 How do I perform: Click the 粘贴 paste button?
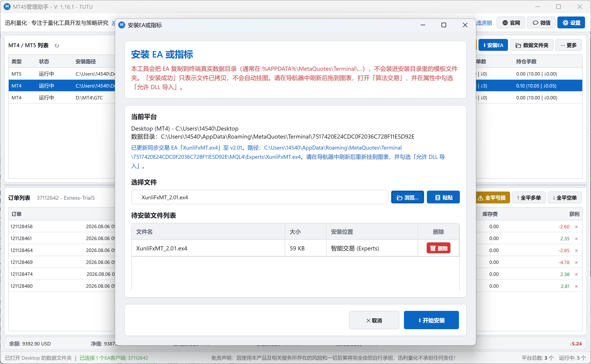pyautogui.click(x=443, y=197)
